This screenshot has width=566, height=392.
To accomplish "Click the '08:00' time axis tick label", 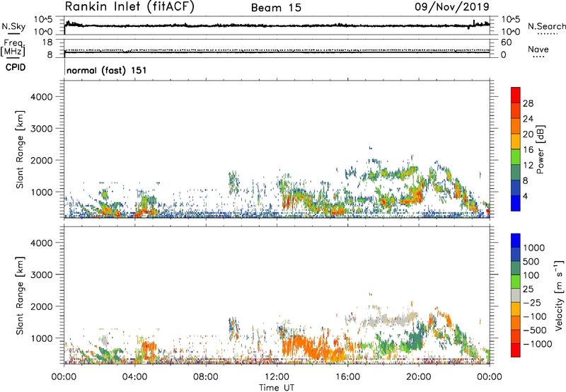I will click(206, 377).
